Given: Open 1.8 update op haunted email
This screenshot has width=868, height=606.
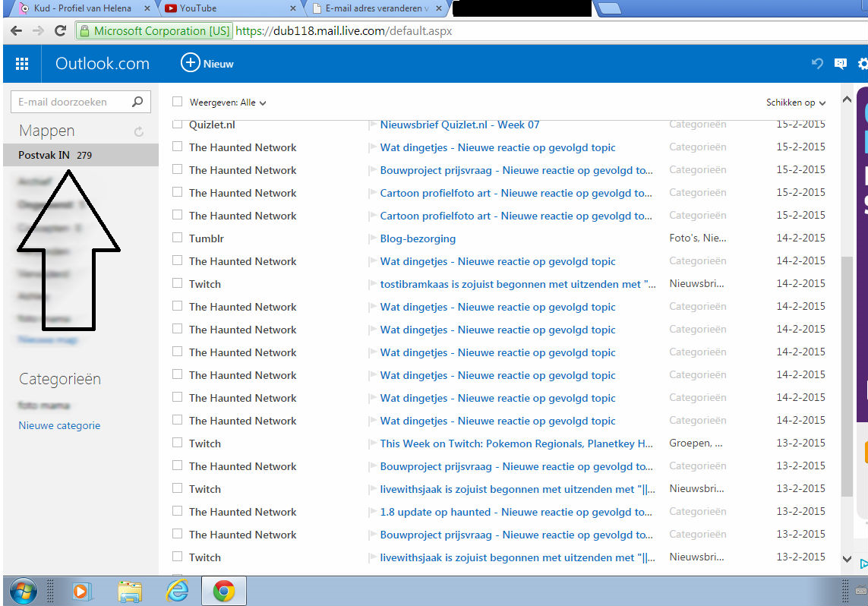Looking at the screenshot, I should (516, 513).
